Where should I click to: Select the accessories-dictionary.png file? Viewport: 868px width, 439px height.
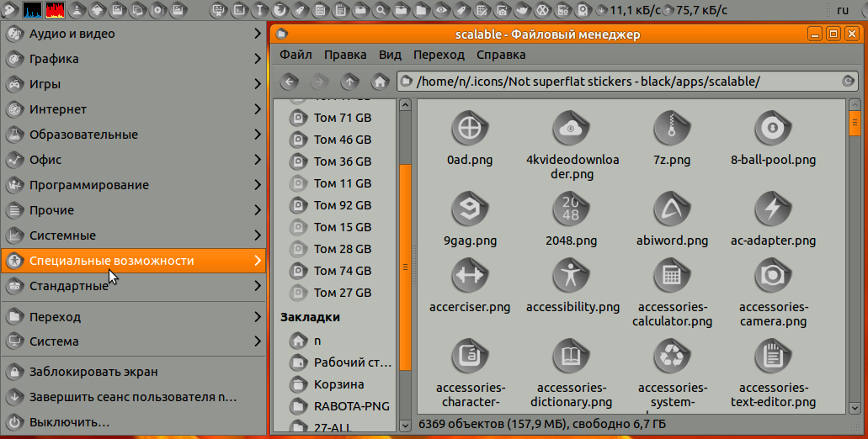tap(571, 356)
